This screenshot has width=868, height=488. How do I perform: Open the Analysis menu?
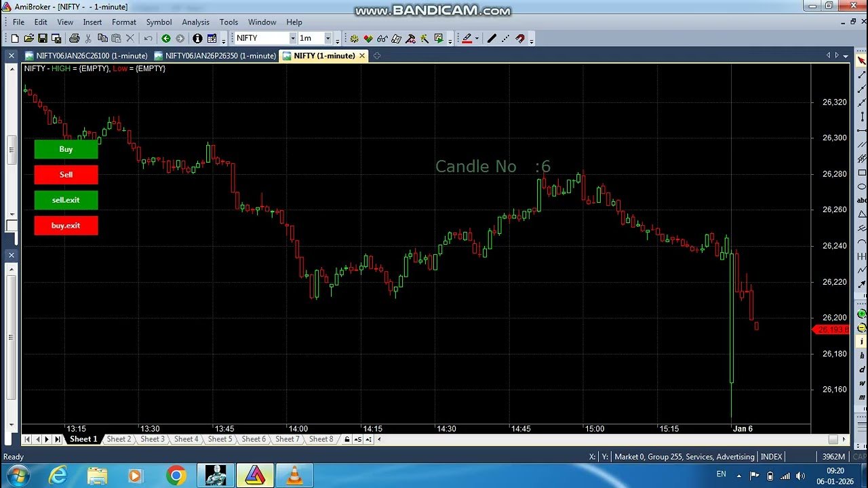coord(195,22)
